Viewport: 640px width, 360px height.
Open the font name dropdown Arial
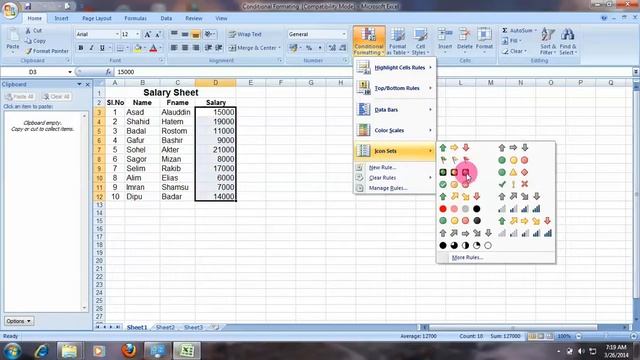click(x=117, y=34)
